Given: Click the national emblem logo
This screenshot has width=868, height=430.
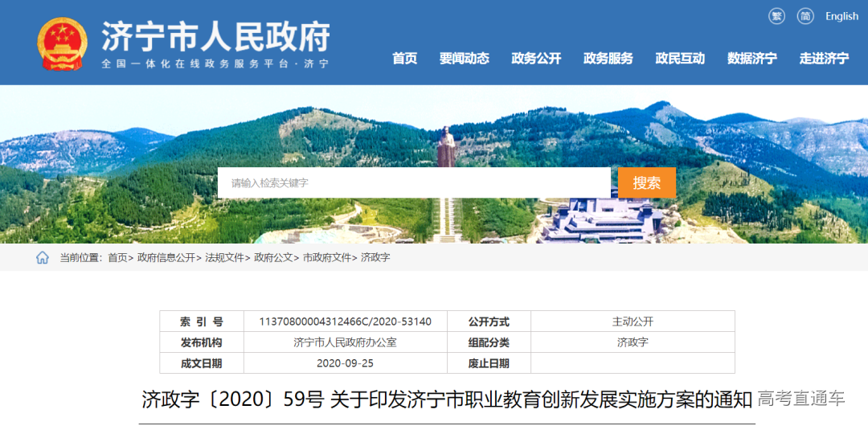Looking at the screenshot, I should pyautogui.click(x=62, y=43).
